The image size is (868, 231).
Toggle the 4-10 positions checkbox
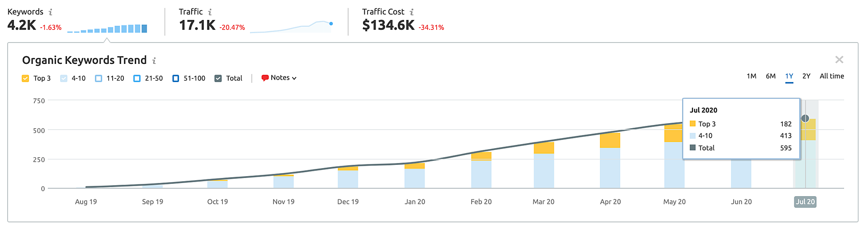[64, 78]
